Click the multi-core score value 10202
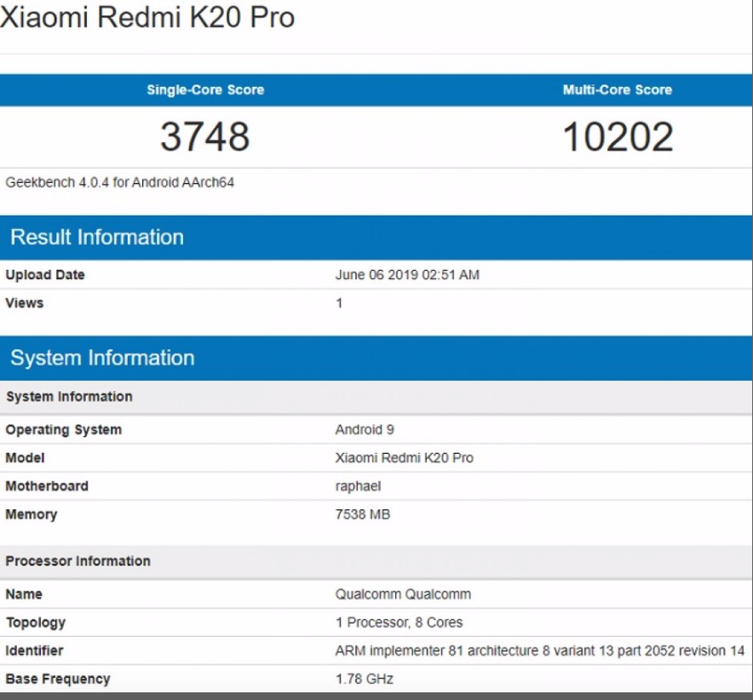The height and width of the screenshot is (700, 753). coord(618,137)
